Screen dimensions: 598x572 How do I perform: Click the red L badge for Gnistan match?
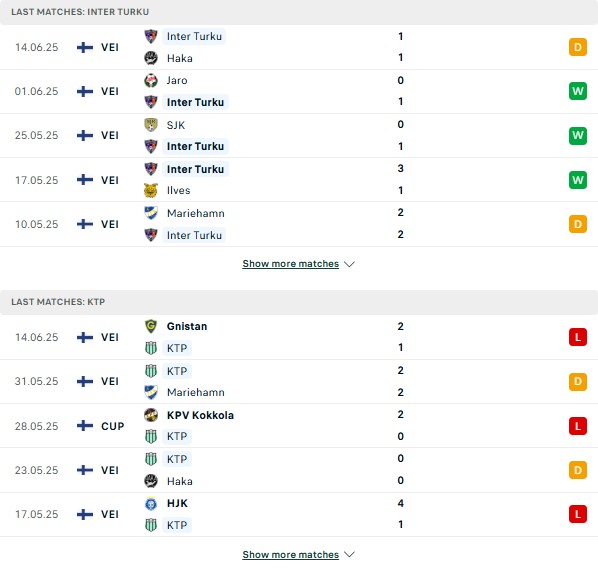[x=578, y=337]
